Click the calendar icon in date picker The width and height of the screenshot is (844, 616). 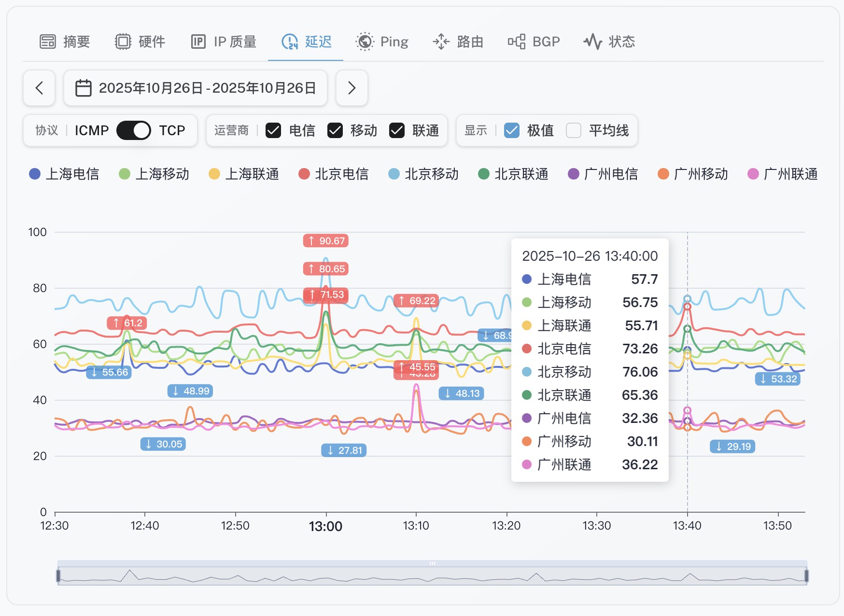84,88
